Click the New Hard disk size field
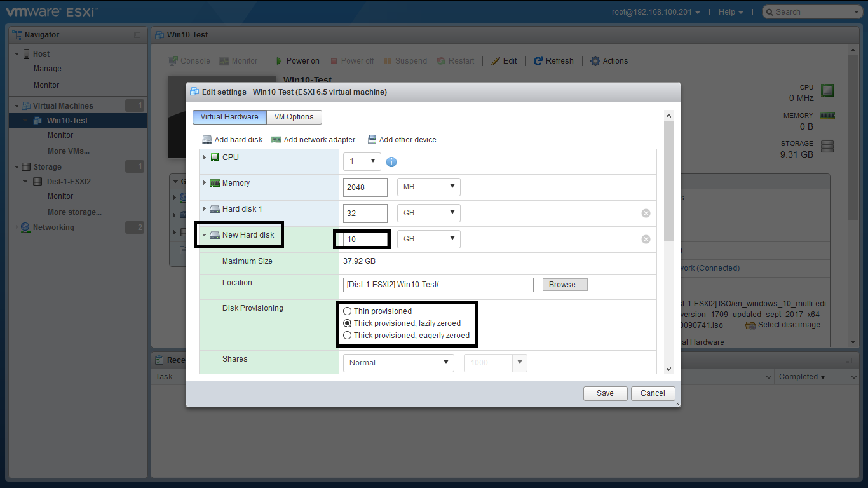 365,240
